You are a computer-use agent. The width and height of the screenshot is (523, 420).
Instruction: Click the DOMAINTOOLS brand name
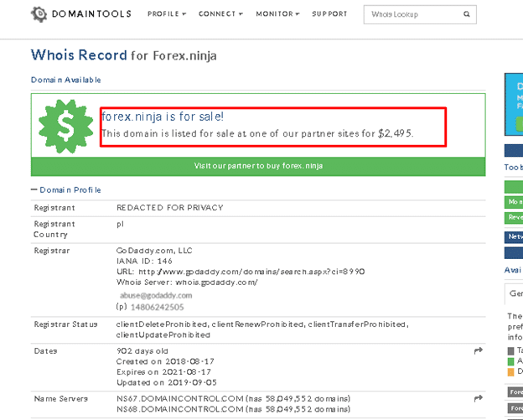(x=91, y=14)
